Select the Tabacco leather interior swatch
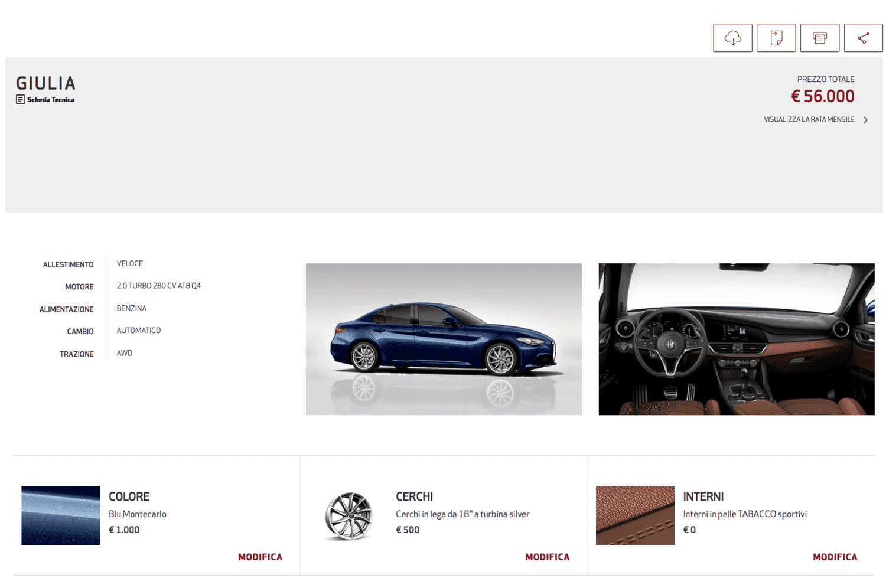The image size is (886, 588). [635, 515]
